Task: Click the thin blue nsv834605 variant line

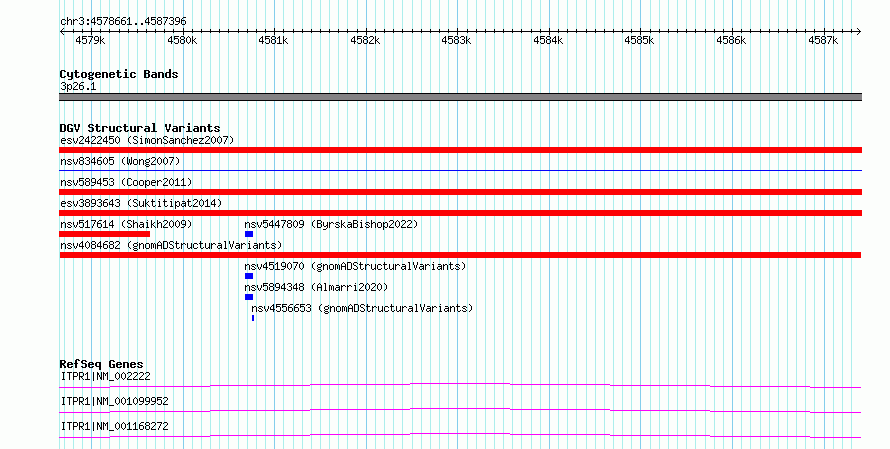Action: [x=460, y=170]
